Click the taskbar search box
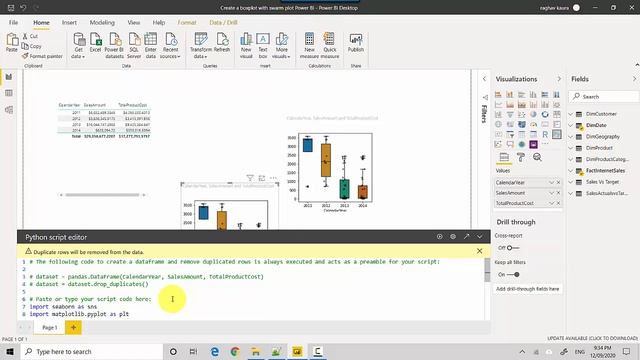The height and width of the screenshot is (360, 640). click(91, 351)
